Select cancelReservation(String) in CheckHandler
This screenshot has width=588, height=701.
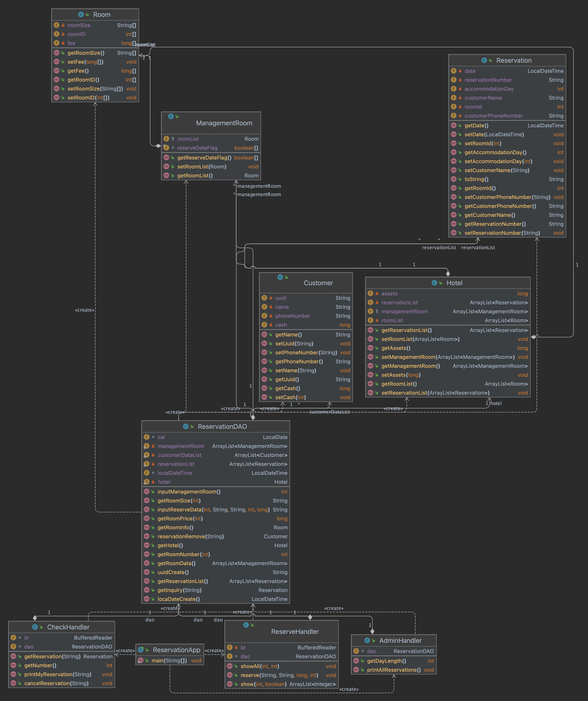[x=56, y=683]
